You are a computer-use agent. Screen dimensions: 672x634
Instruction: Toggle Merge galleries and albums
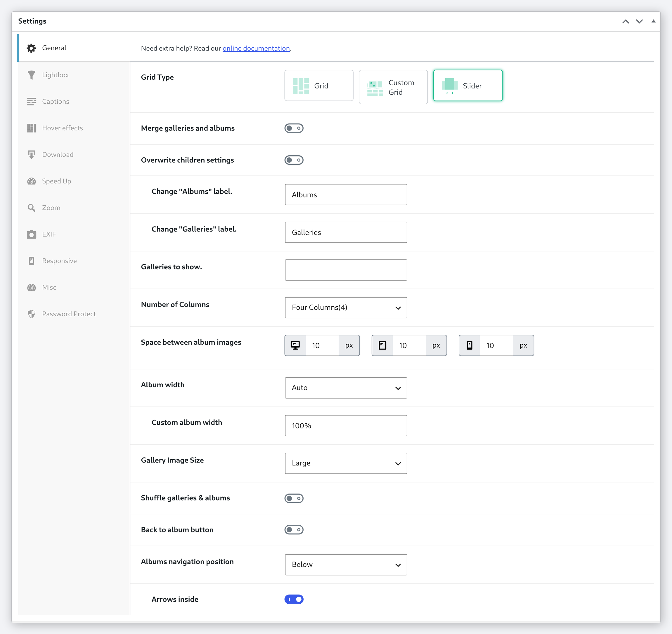[294, 128]
